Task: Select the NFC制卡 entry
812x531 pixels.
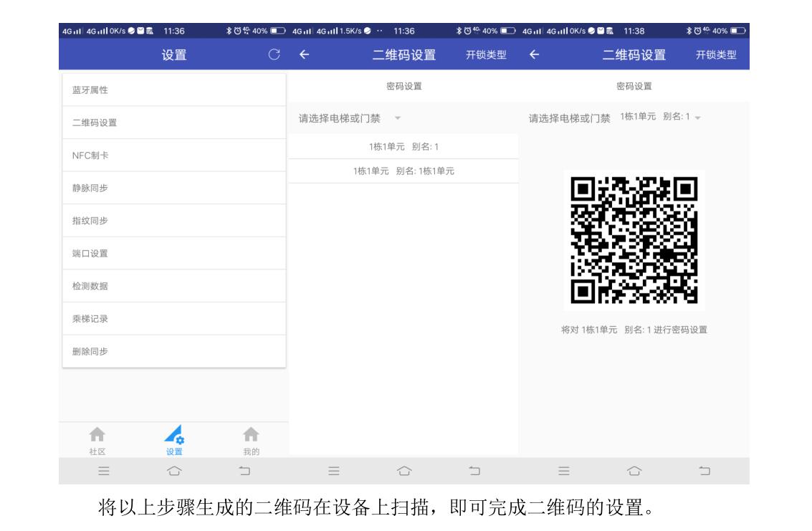Action: (174, 156)
